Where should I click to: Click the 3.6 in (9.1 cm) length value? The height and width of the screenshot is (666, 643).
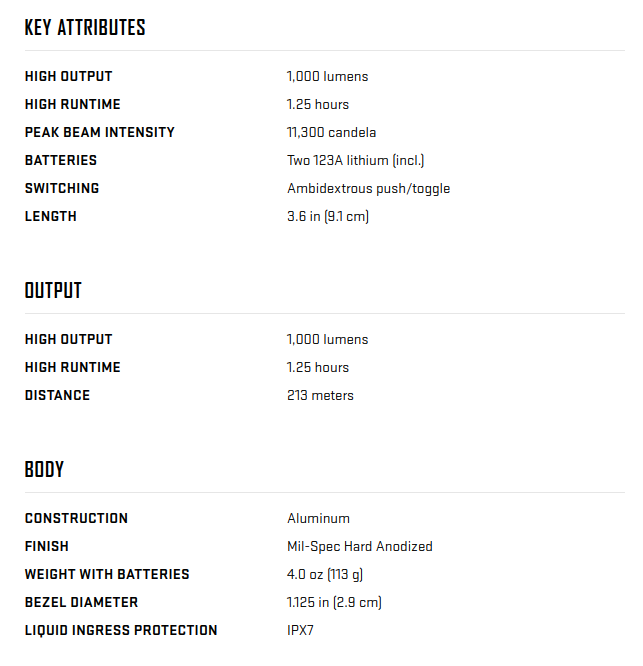(x=328, y=217)
